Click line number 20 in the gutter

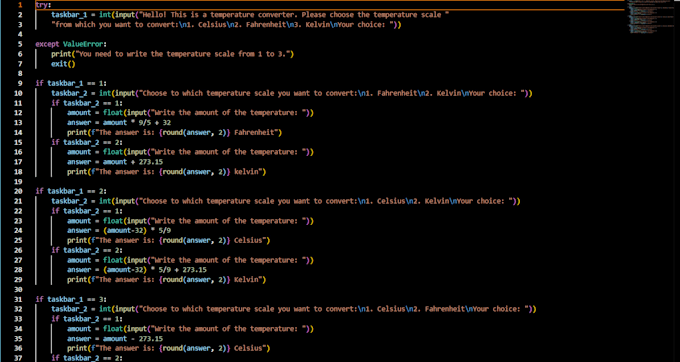19,191
